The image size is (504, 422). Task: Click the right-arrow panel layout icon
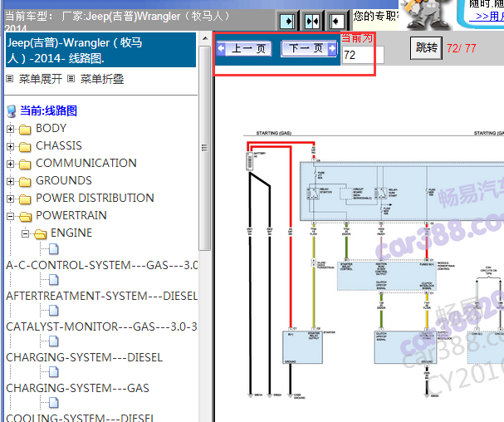click(x=286, y=22)
